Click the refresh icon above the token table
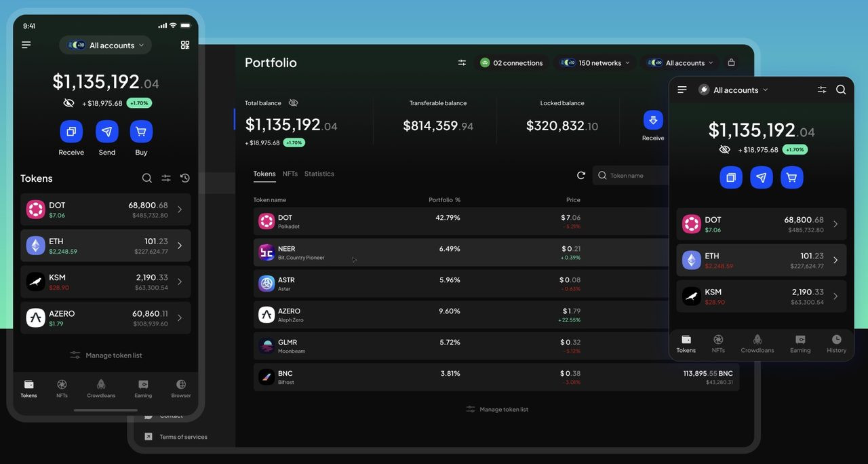The width and height of the screenshot is (868, 464). coord(581,174)
